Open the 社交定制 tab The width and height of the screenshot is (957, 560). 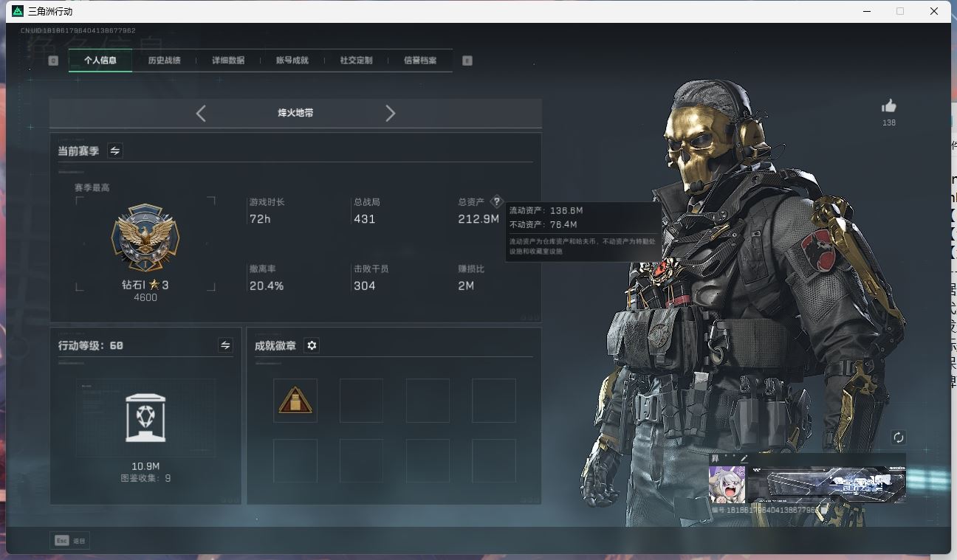pyautogui.click(x=356, y=61)
